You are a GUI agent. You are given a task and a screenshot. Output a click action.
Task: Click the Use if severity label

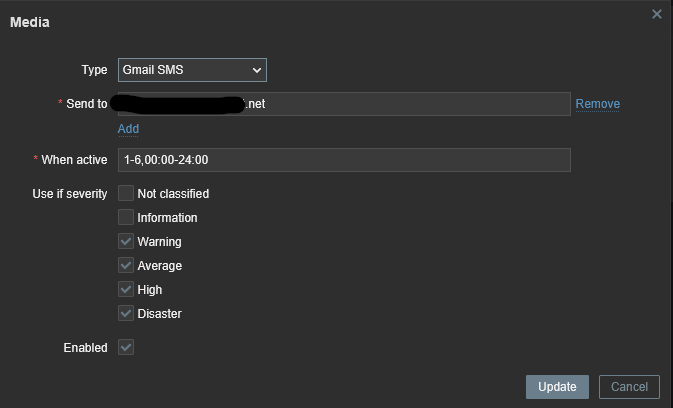[x=70, y=193]
